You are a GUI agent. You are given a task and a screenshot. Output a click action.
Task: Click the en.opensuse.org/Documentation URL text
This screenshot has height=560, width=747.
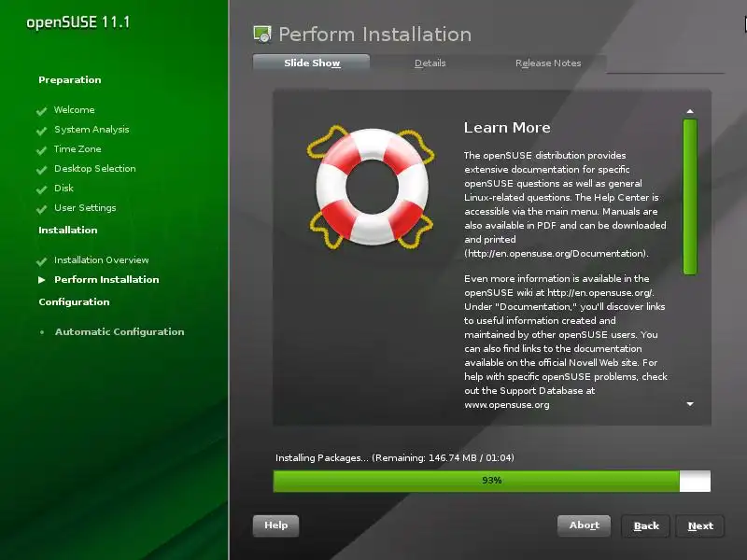point(557,253)
